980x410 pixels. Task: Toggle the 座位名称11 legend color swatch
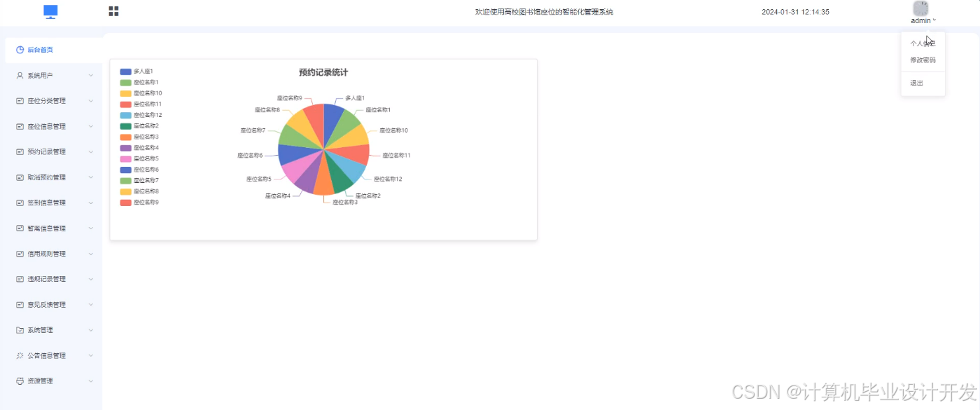(125, 104)
